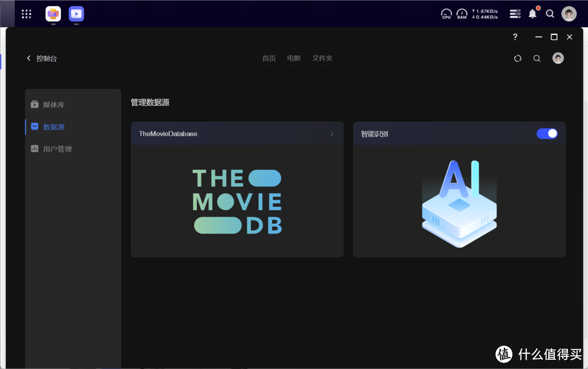The width and height of the screenshot is (588, 369).
Task: Click the 媒体库 library icon
Action: [x=34, y=104]
